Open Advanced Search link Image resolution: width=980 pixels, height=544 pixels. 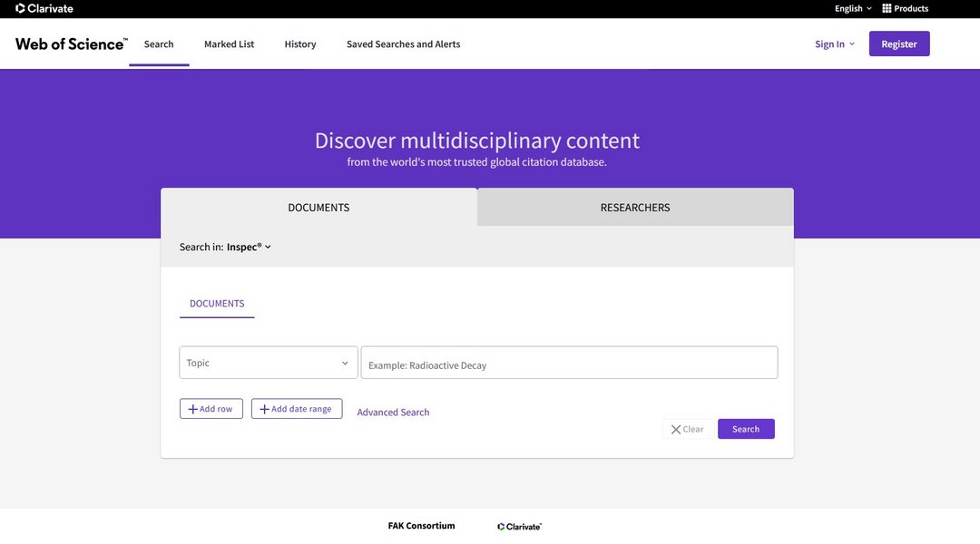click(393, 413)
